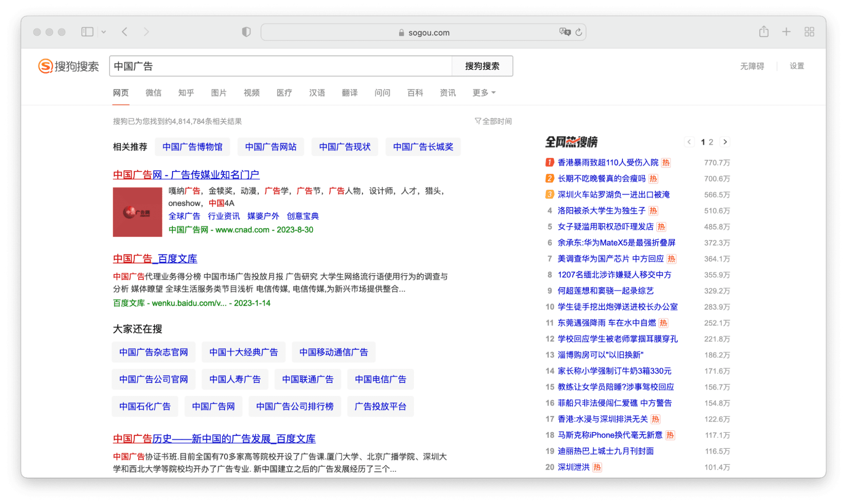Screen dimensions: 847x504
Task: Open 中国广告网 - 广告传媒业知名门户 result
Action: click(186, 174)
